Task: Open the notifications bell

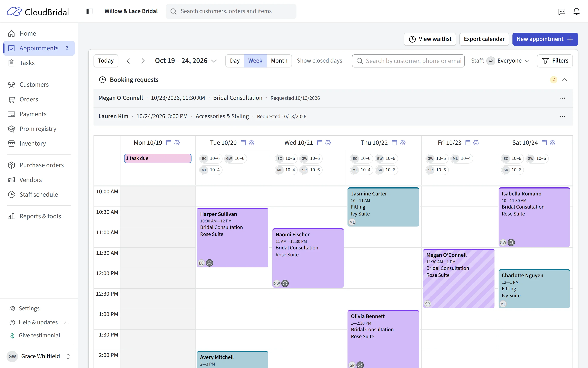Action: click(x=577, y=11)
